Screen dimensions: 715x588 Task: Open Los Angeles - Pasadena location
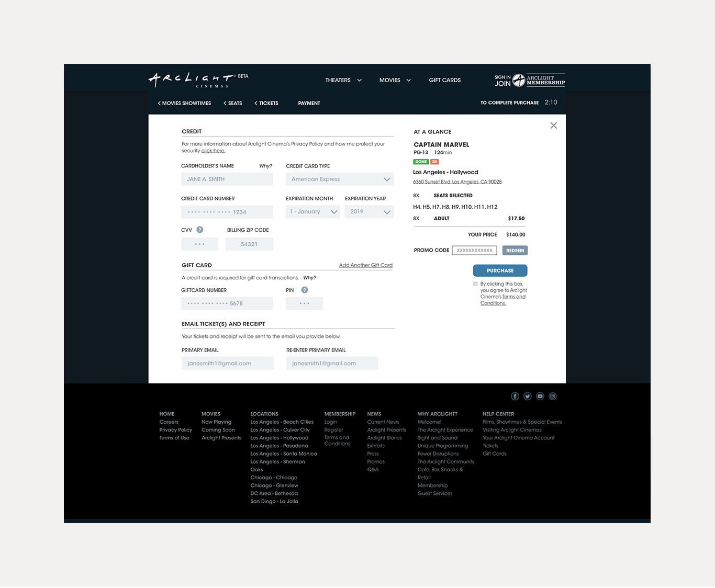click(279, 446)
